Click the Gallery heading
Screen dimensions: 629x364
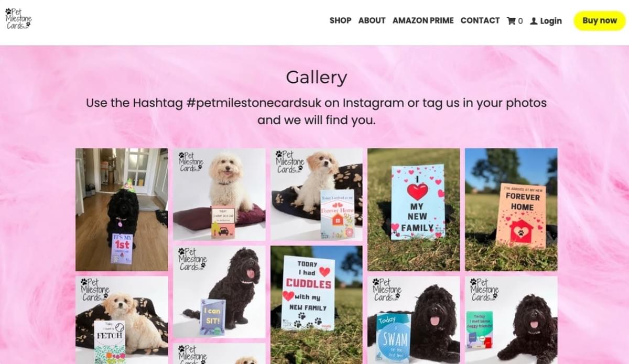click(x=317, y=78)
